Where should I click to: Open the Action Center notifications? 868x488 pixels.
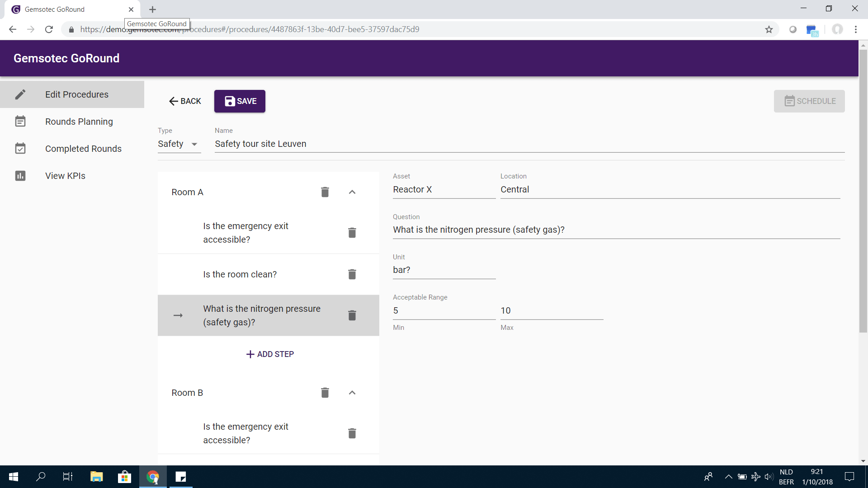click(849, 477)
